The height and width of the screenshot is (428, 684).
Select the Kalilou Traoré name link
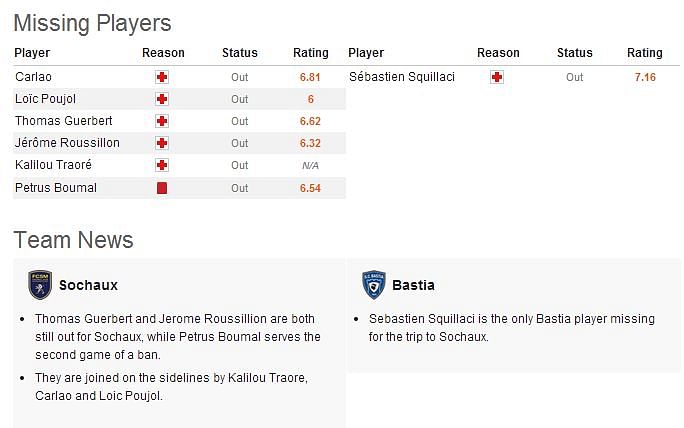pos(54,165)
